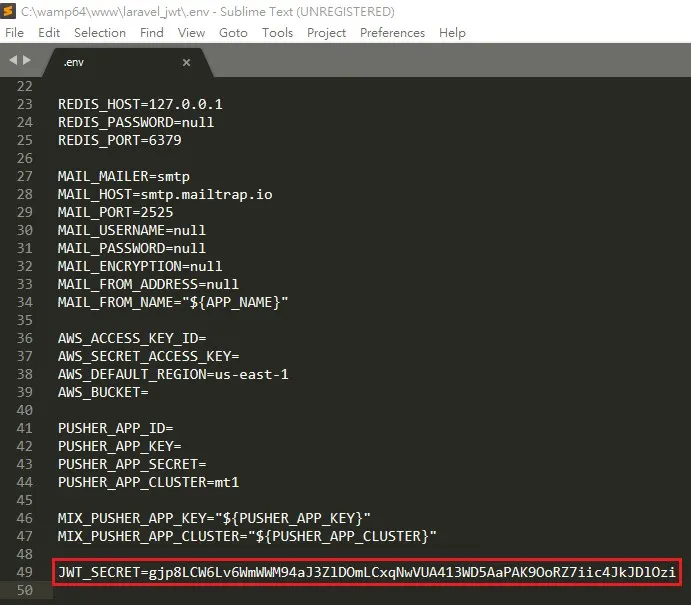This screenshot has width=691, height=605.
Task: Open the Goto menu
Action: [233, 33]
